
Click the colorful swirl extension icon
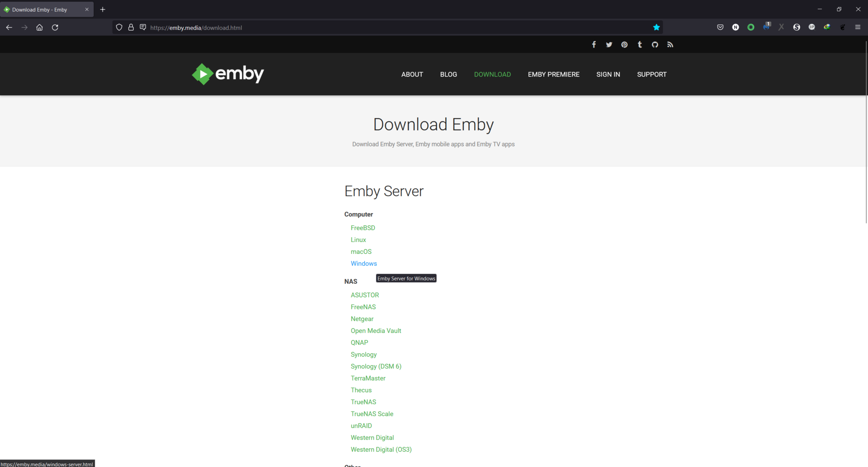point(827,27)
